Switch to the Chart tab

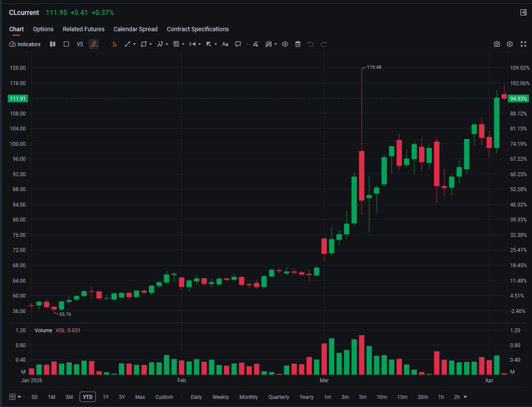16,29
